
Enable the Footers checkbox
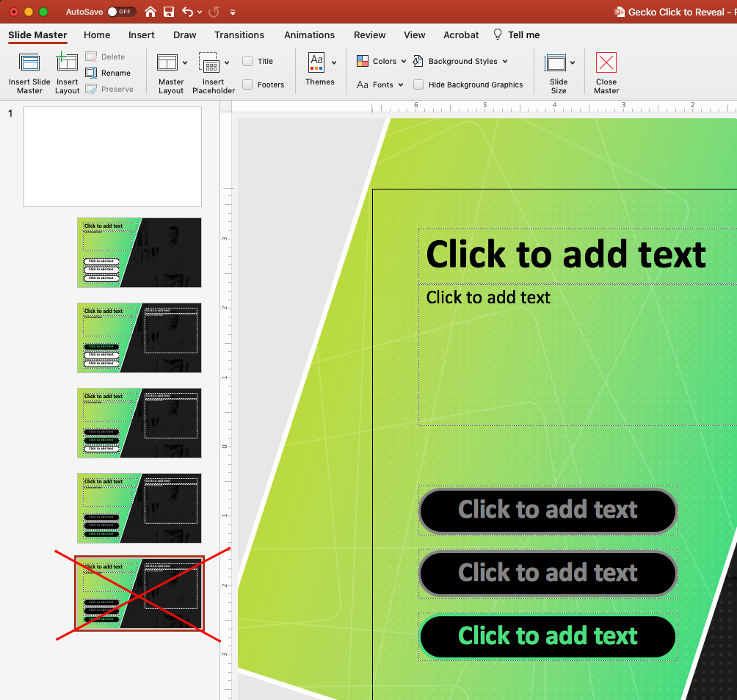[247, 84]
